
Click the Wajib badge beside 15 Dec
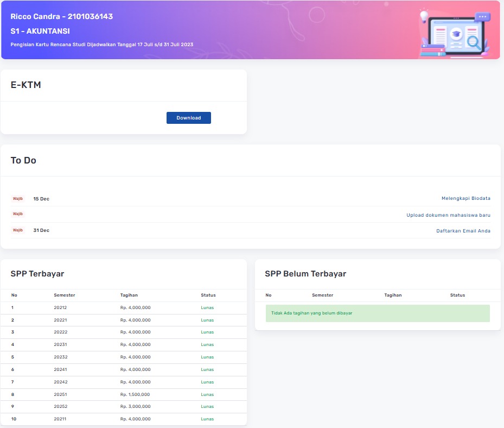[x=18, y=199]
